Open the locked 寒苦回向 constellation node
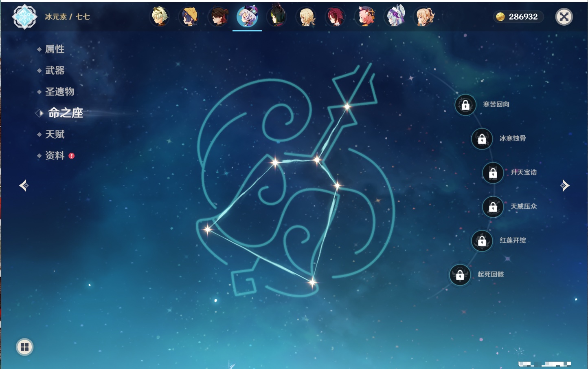 click(x=465, y=105)
